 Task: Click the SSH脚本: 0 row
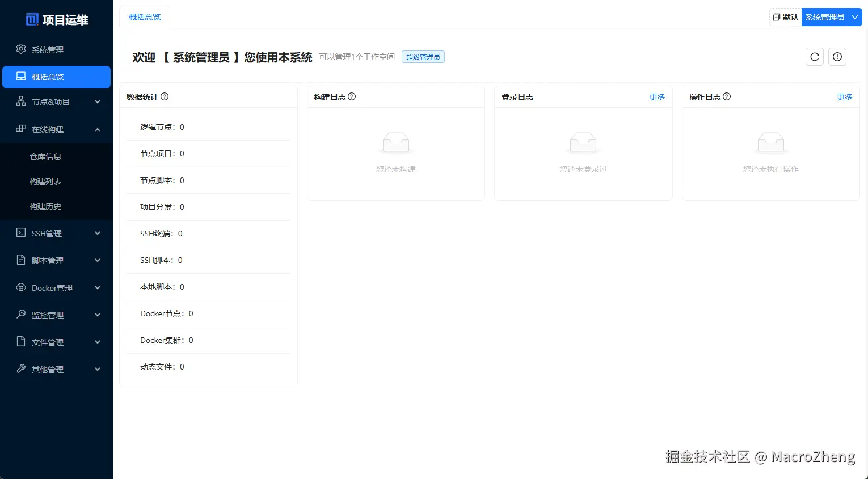click(209, 260)
